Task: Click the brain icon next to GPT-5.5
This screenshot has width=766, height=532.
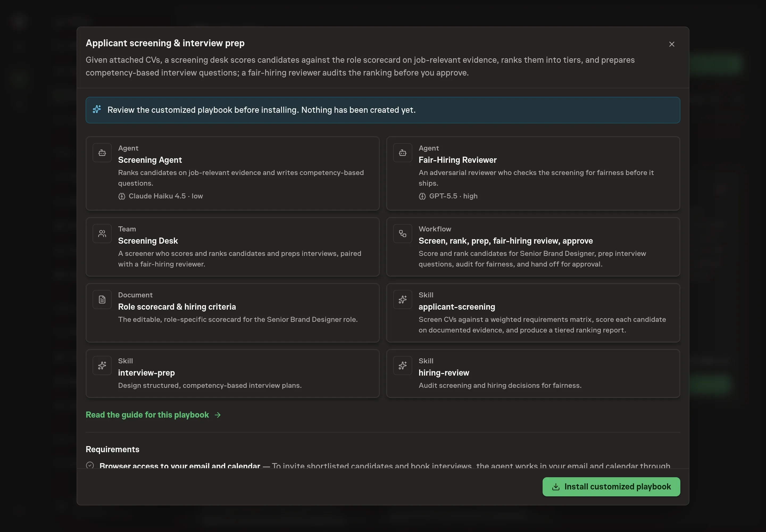Action: (422, 196)
